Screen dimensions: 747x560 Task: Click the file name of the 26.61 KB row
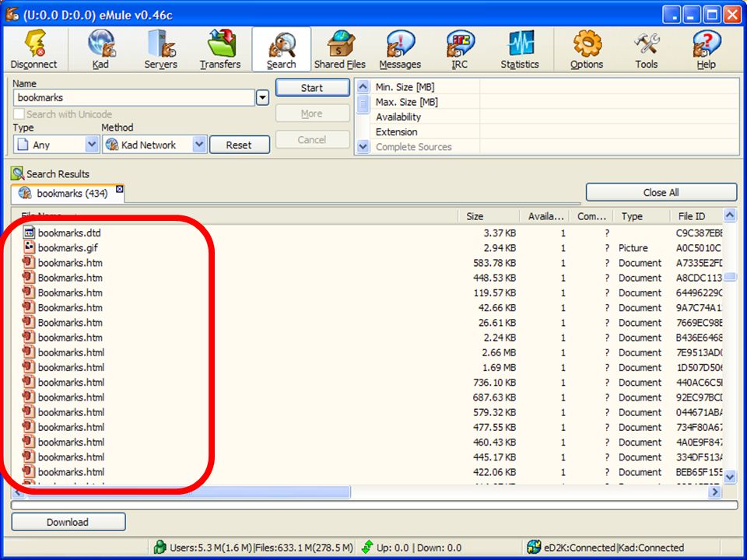(x=70, y=322)
